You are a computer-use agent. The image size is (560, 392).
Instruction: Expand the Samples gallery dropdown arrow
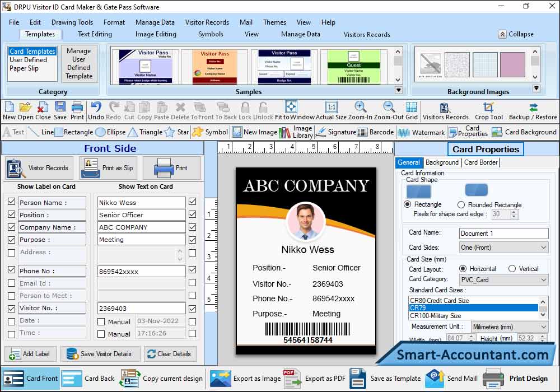[399, 90]
